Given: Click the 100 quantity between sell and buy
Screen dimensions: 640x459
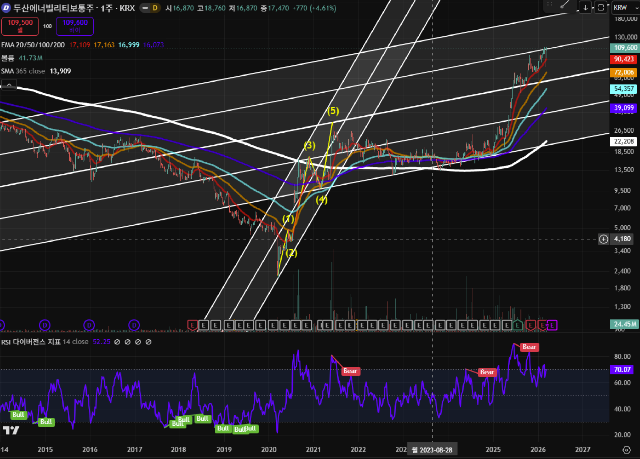Looking at the screenshot, I should pos(47,26).
